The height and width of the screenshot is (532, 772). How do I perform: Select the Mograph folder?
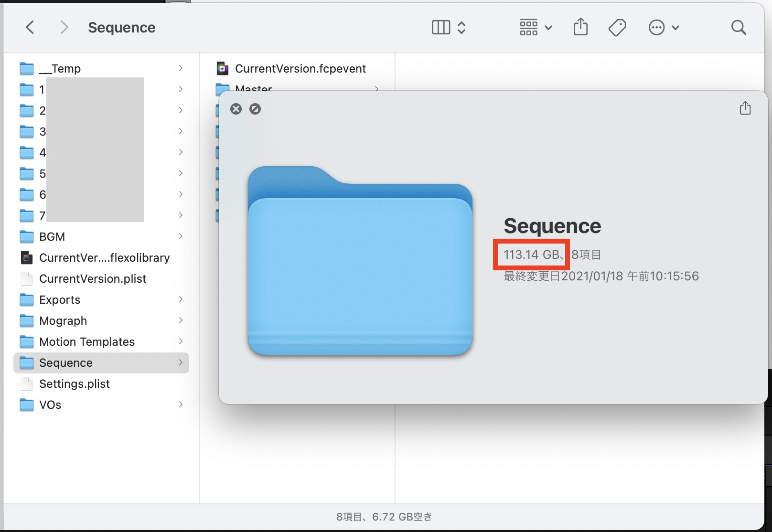[101, 321]
